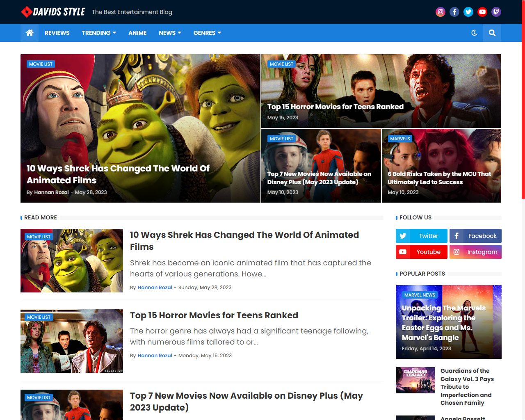The image size is (525, 420).
Task: Open Horror Movies thumbnail in Read More list
Action: click(72, 341)
